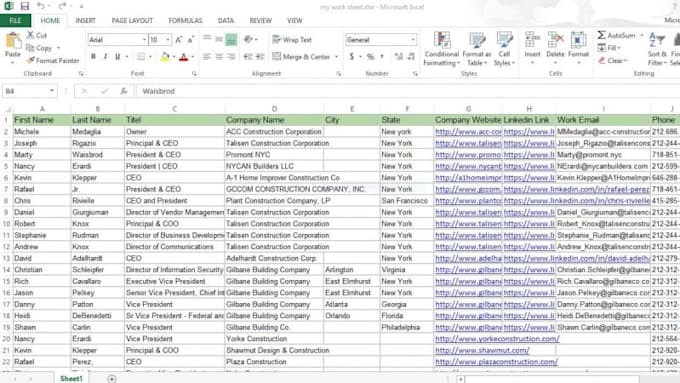Align cell text left
The width and height of the screenshot is (680, 383).
(x=207, y=56)
